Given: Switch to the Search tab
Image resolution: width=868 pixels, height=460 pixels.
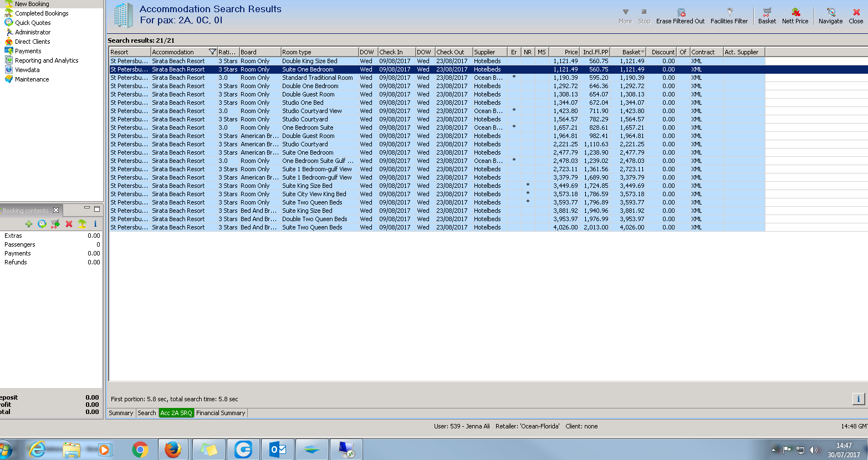Looking at the screenshot, I should 147,413.
